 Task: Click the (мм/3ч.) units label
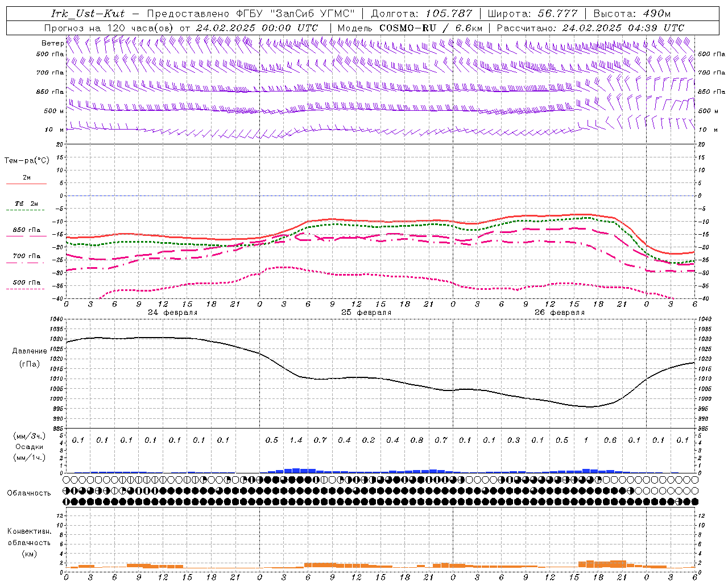coord(28,436)
